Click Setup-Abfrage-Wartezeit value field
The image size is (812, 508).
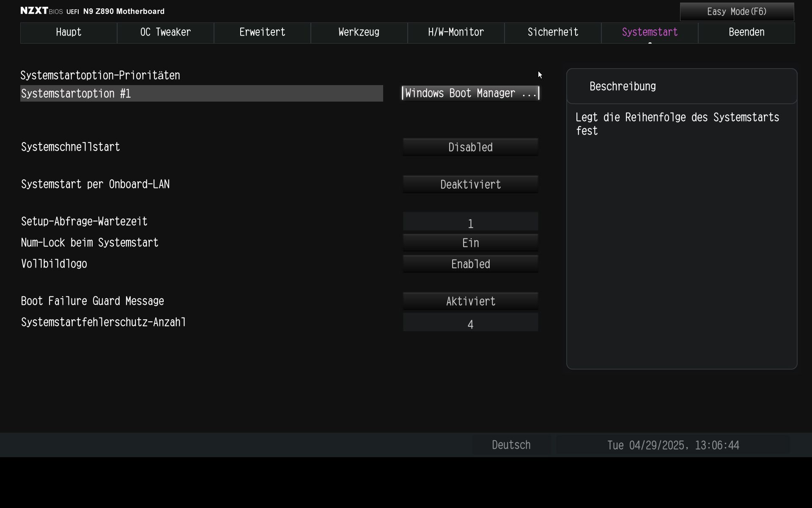[470, 222]
